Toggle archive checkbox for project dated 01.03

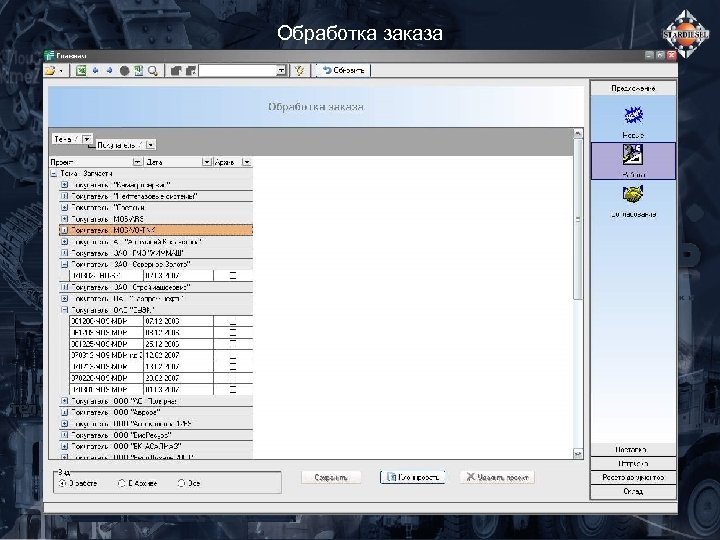[233, 389]
